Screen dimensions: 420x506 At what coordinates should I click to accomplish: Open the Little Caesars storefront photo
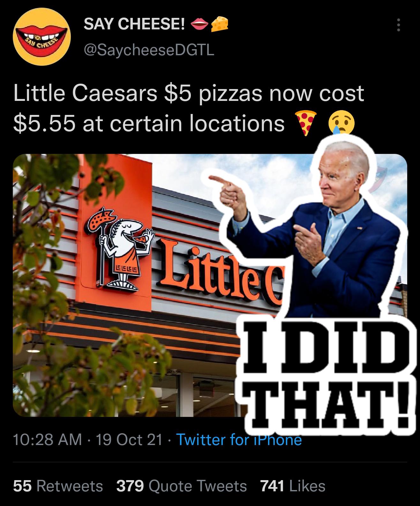[128, 285]
